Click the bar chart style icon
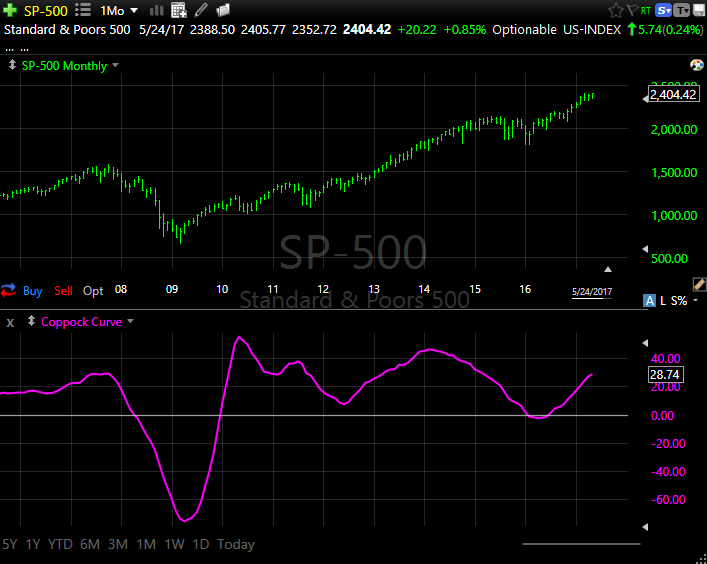 click(x=156, y=10)
